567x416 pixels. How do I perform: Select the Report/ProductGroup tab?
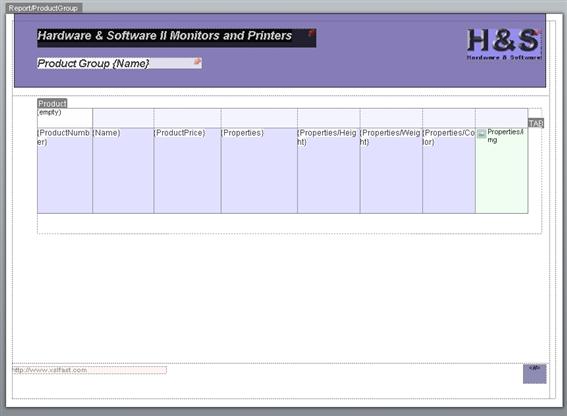pyautogui.click(x=44, y=8)
